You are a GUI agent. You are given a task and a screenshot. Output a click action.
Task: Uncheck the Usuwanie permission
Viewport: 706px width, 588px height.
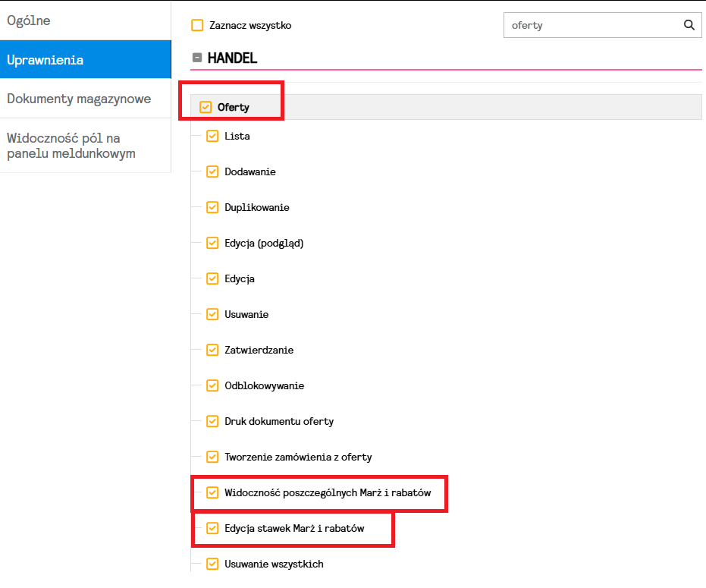212,315
